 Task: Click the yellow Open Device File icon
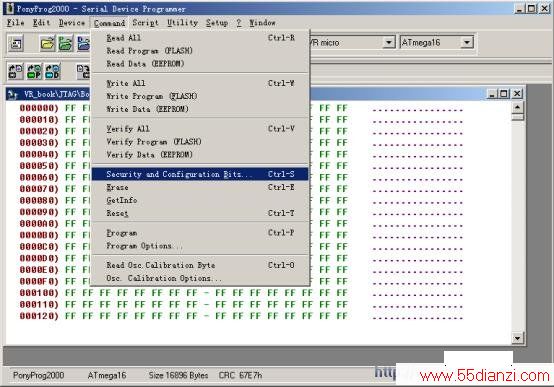click(48, 43)
